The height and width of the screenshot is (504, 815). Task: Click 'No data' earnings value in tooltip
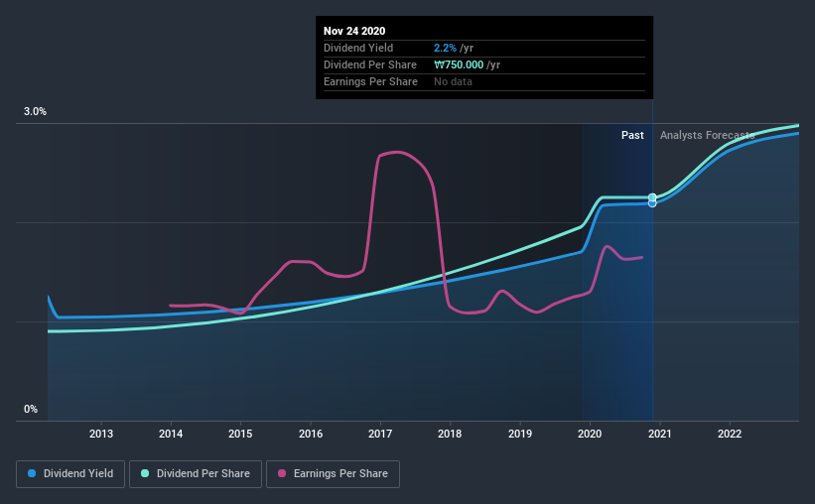coord(453,81)
